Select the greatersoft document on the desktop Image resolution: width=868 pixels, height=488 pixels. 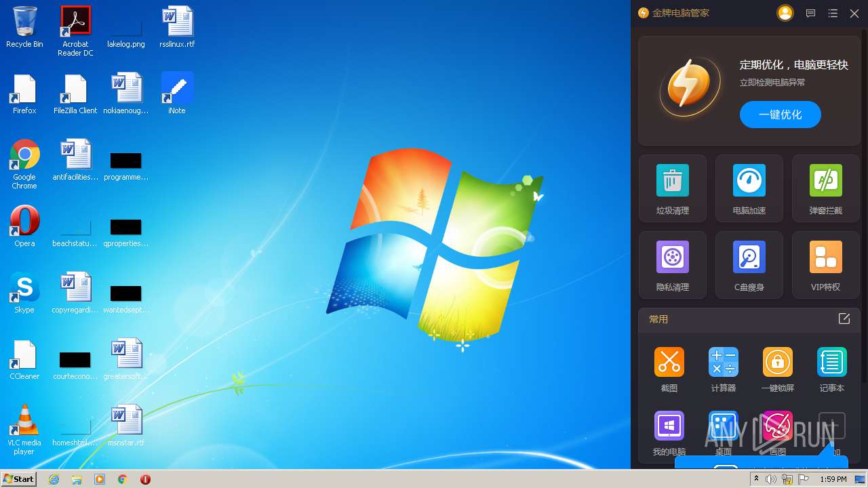click(126, 360)
